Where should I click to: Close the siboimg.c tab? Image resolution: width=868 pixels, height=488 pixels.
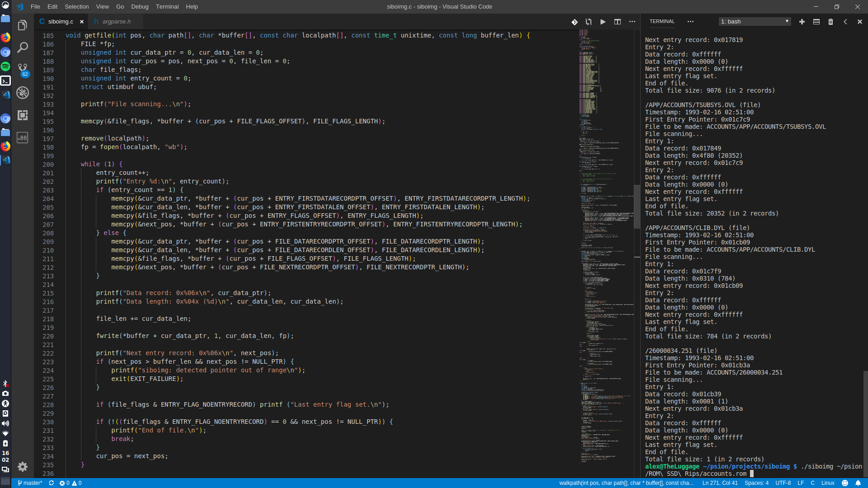[x=82, y=22]
